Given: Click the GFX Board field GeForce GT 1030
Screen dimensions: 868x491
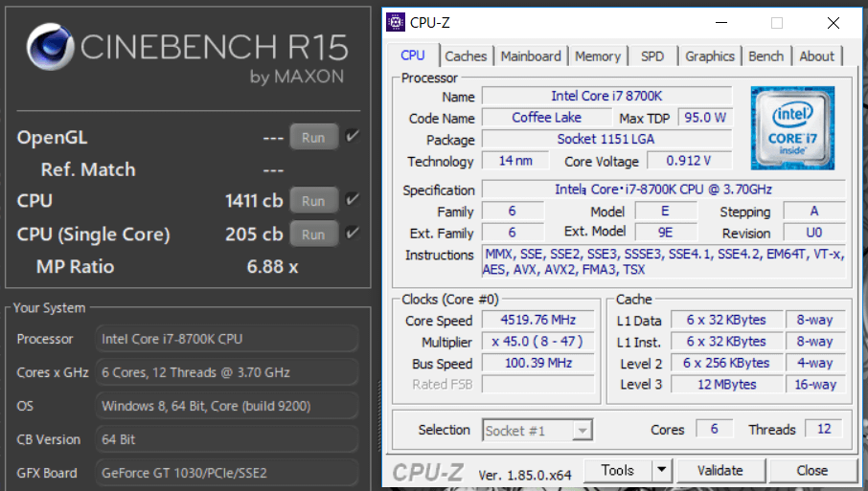Looking at the screenshot, I should [227, 473].
